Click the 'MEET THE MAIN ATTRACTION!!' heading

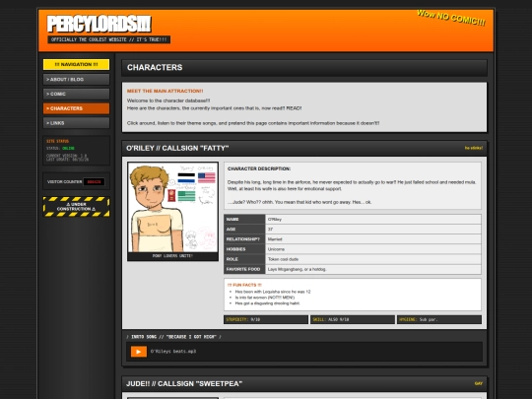click(165, 91)
